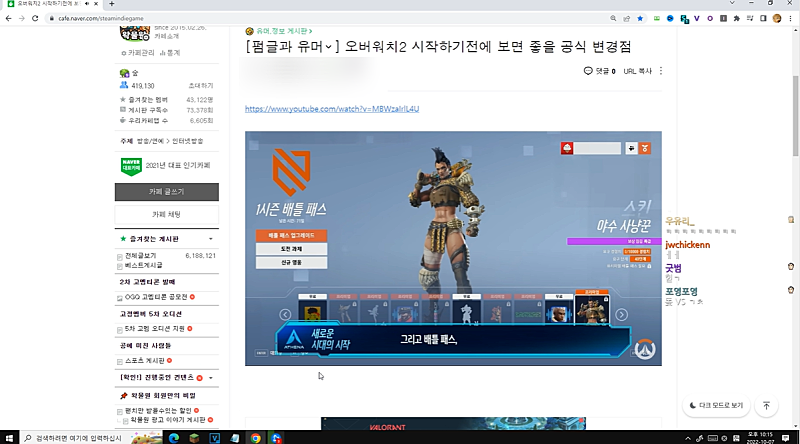Click the Chrome icon in taskbar
The height and width of the screenshot is (444, 800).
tap(255, 438)
